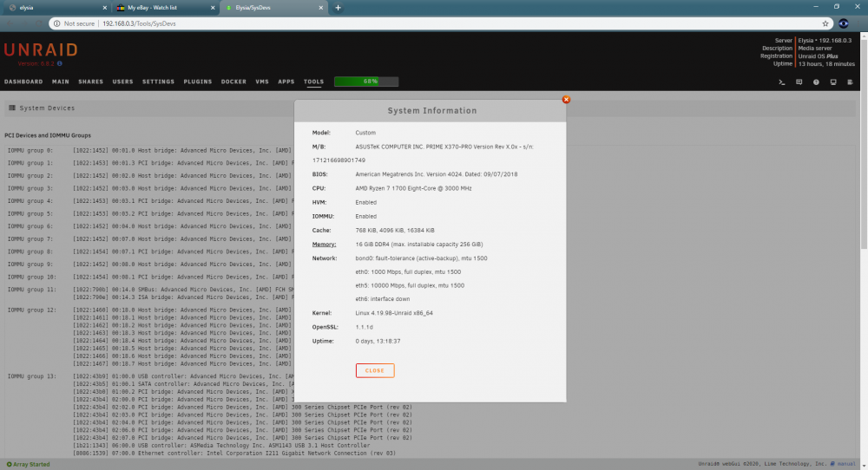
Task: Open the SETTINGS menu
Action: coord(158,82)
